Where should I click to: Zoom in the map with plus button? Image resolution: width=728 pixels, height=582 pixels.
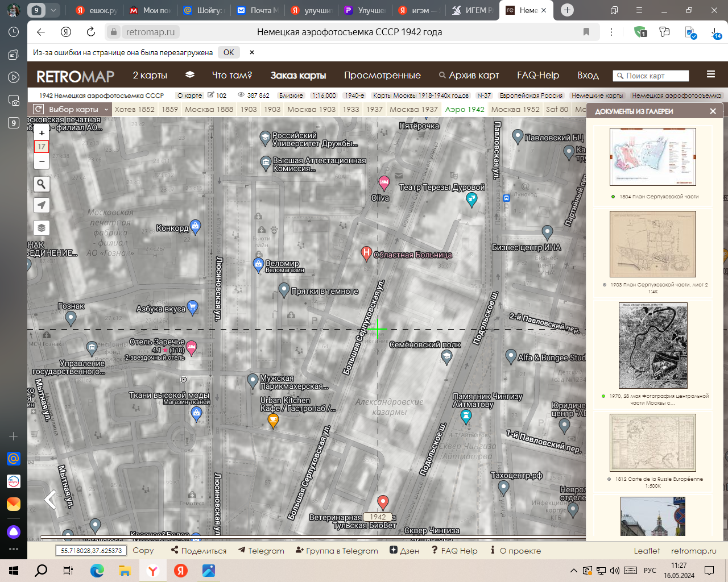pyautogui.click(x=42, y=133)
